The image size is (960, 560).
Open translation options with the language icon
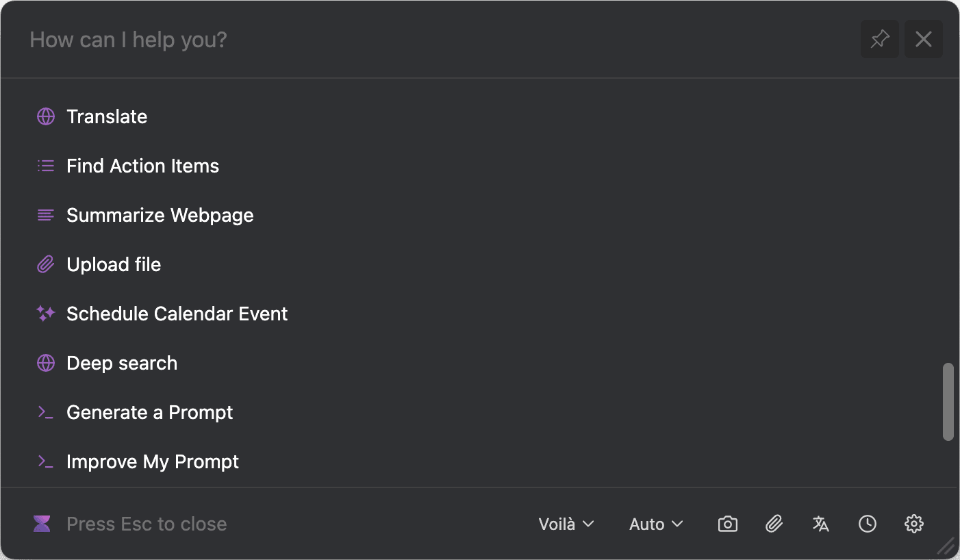(820, 524)
